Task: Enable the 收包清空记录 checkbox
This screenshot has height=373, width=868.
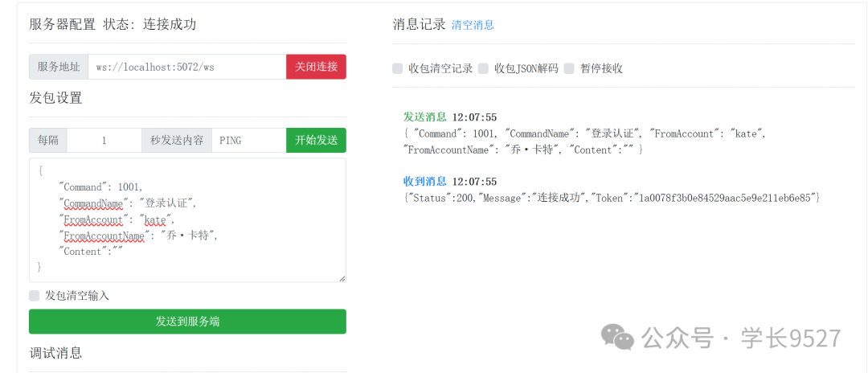Action: pos(397,68)
